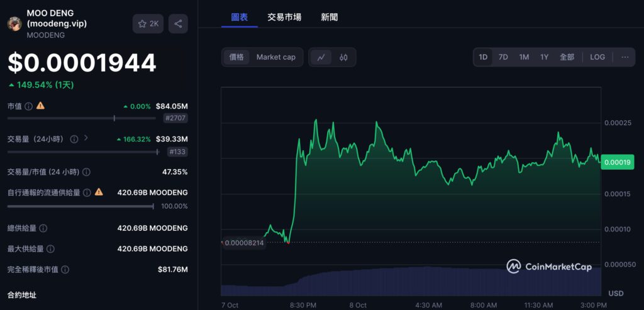This screenshot has height=310, width=644.
Task: Select the 7D time range
Action: pos(503,57)
